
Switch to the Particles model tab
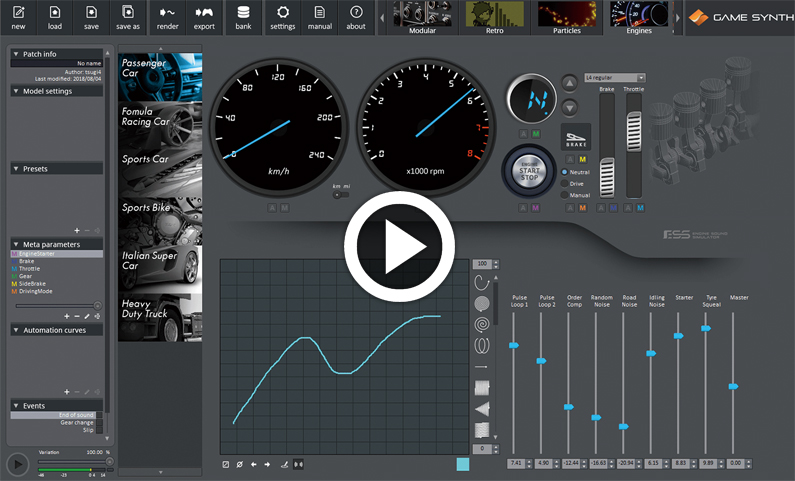[x=567, y=18]
